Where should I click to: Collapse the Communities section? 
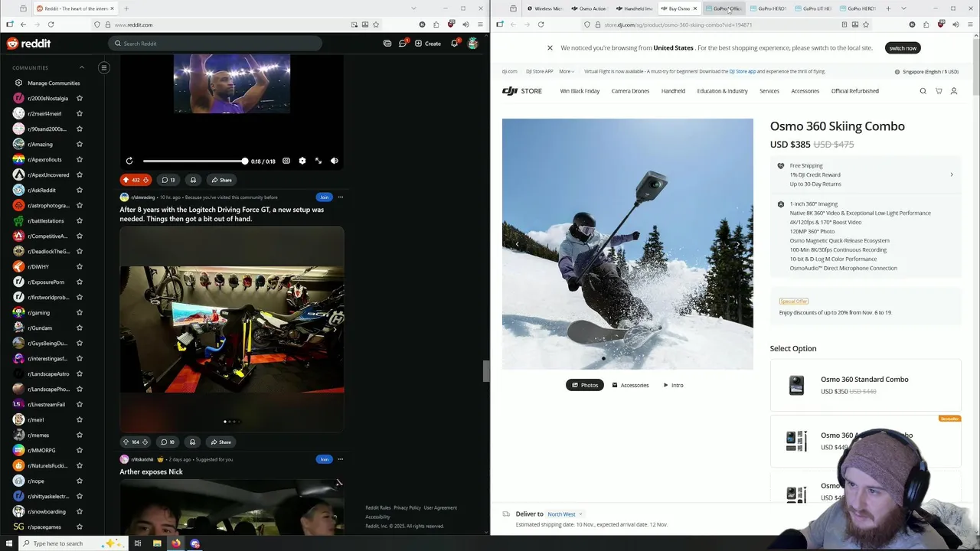click(82, 67)
